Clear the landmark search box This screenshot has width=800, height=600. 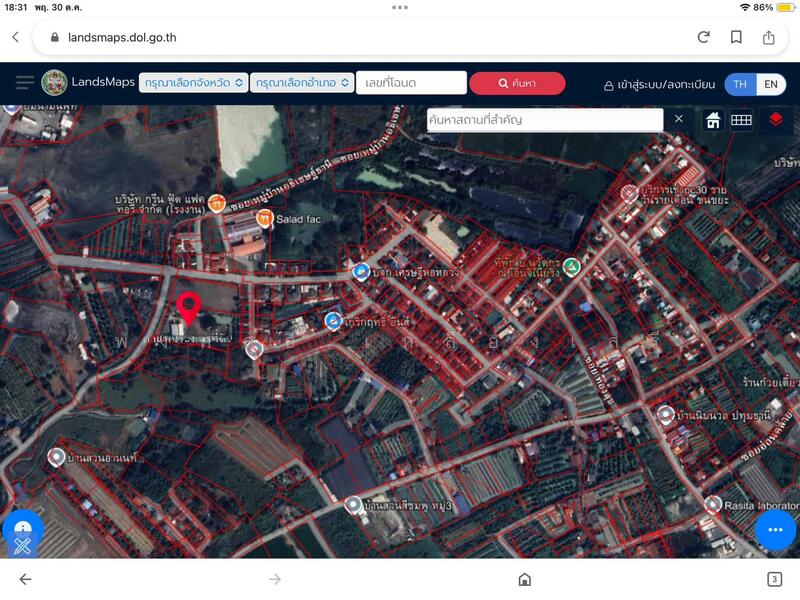click(x=678, y=119)
